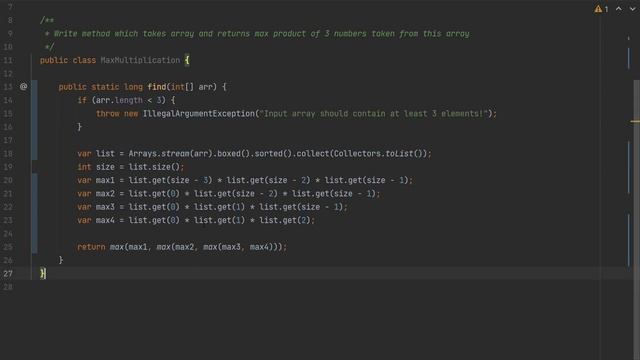
Task: Click line number 11 in gutter
Action: point(8,60)
